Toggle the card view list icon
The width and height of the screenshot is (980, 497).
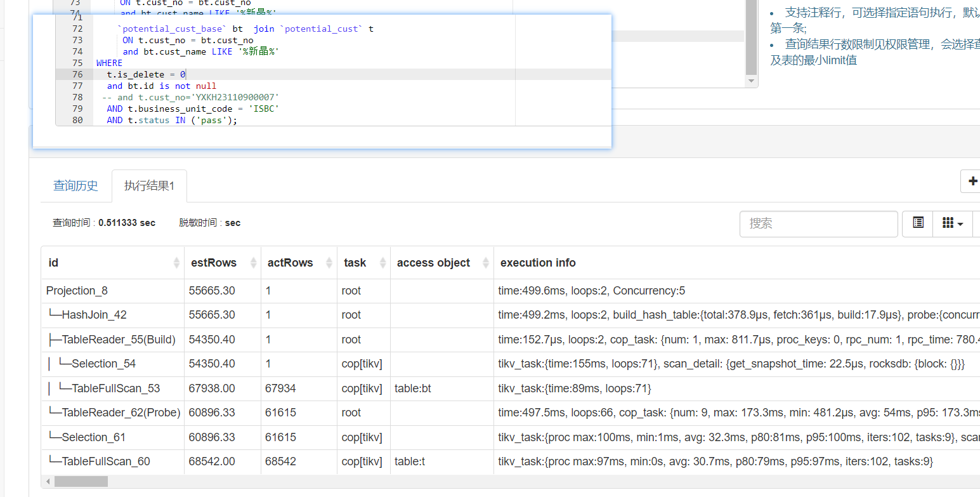(x=918, y=223)
